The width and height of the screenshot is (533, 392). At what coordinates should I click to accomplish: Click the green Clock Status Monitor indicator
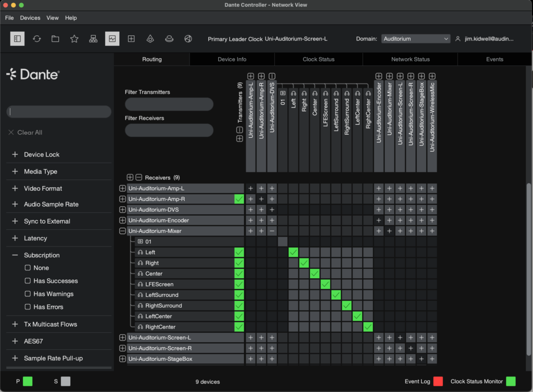[511, 382]
